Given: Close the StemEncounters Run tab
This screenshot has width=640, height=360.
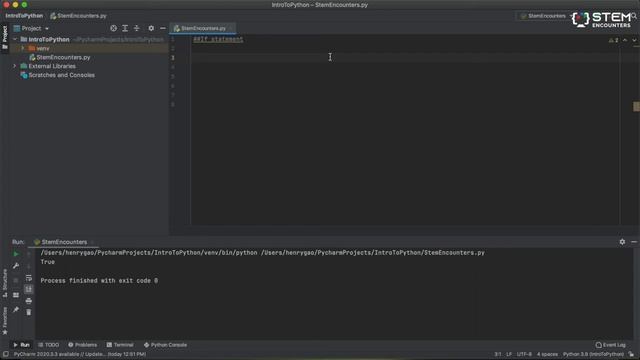Looking at the screenshot, I should click(x=93, y=242).
